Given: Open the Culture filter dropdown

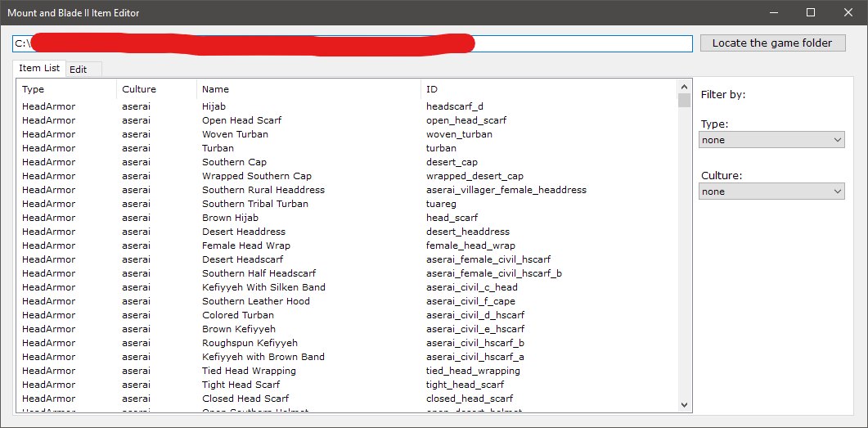Looking at the screenshot, I should (x=772, y=191).
